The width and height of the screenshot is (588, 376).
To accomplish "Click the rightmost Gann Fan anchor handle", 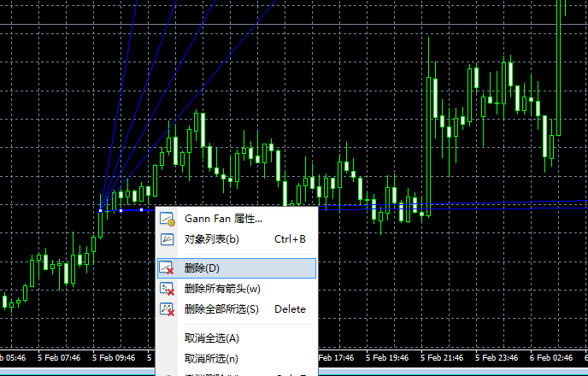I will pyautogui.click(x=140, y=209).
